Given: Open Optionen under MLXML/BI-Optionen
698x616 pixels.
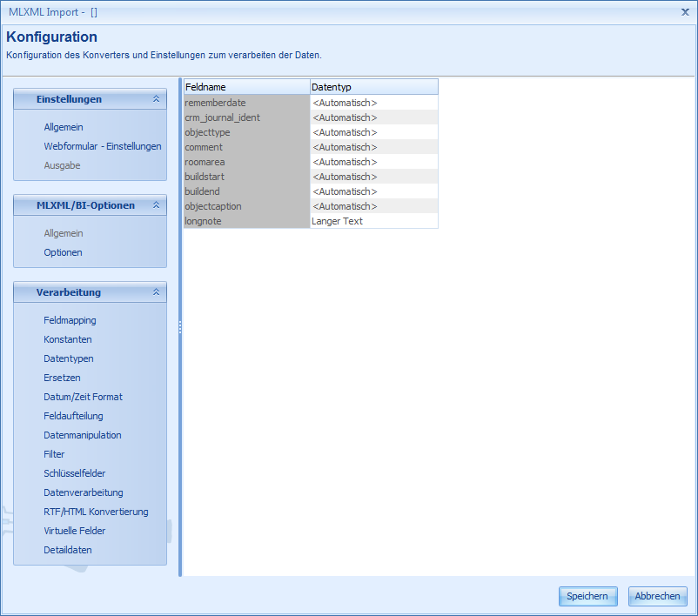Looking at the screenshot, I should pyautogui.click(x=68, y=252).
